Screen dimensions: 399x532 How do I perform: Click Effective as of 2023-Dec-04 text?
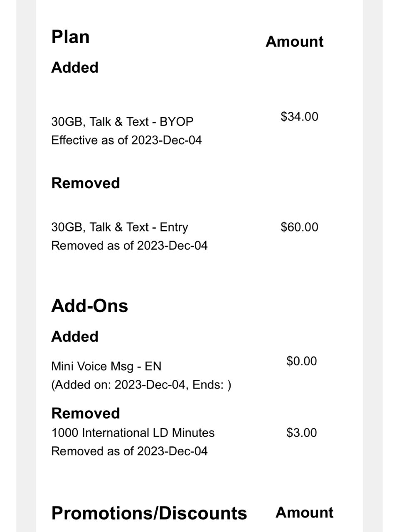pos(126,140)
